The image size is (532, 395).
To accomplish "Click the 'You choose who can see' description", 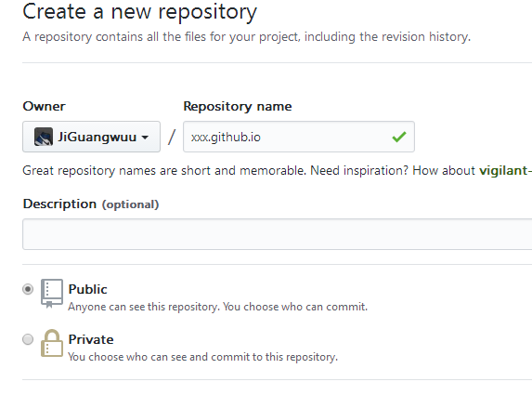I will [x=203, y=357].
